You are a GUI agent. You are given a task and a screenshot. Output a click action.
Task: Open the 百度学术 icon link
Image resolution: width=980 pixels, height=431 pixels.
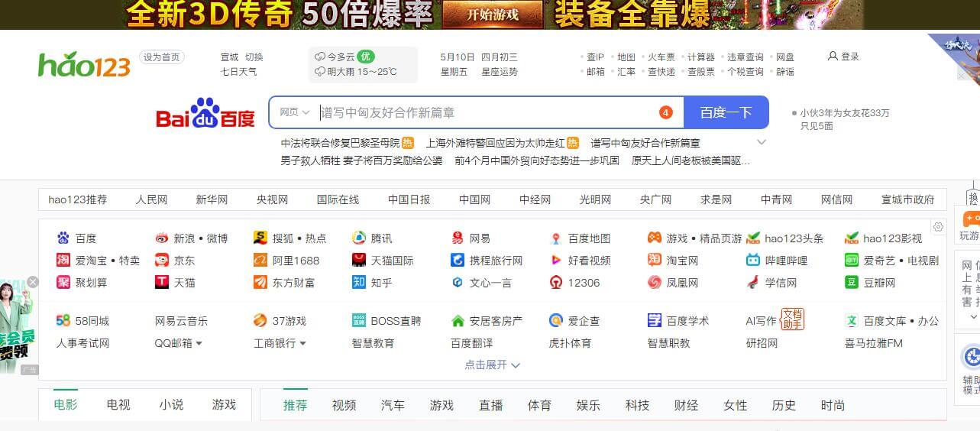coord(655,321)
